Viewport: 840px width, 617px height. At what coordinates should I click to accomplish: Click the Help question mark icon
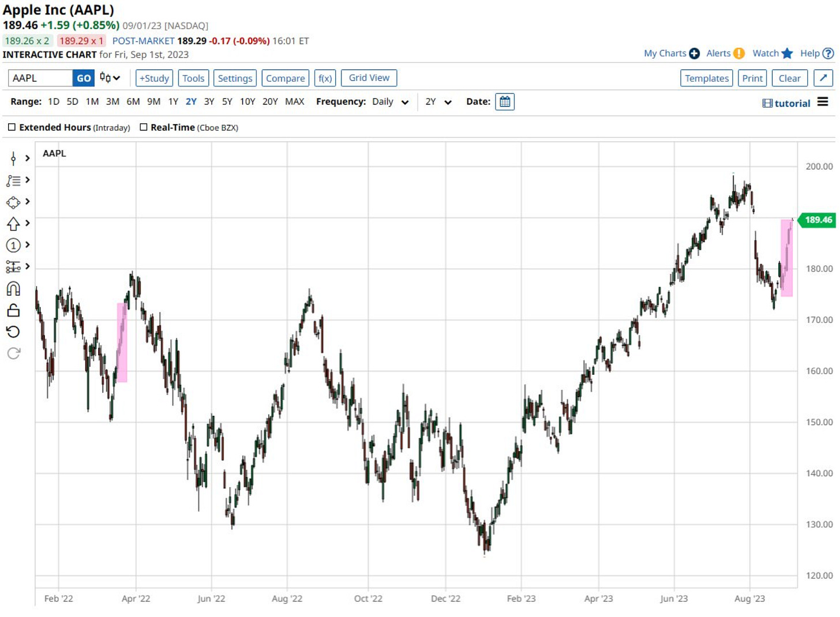[828, 54]
